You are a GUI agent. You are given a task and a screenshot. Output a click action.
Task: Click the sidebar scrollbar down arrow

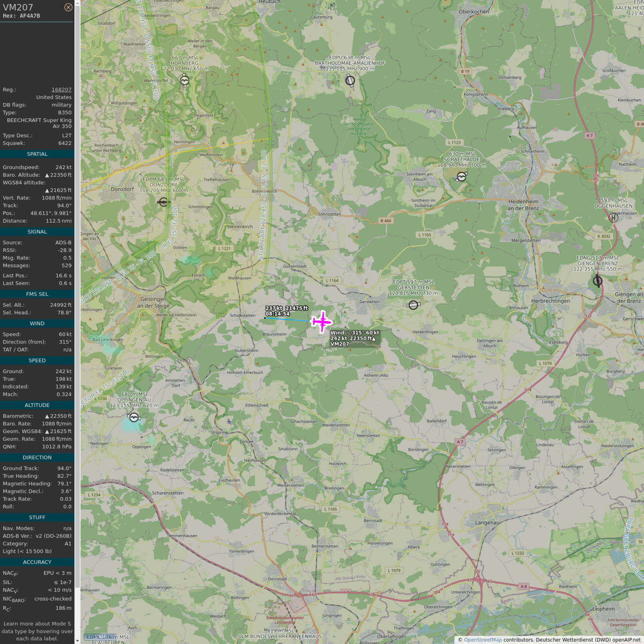[x=77, y=640]
